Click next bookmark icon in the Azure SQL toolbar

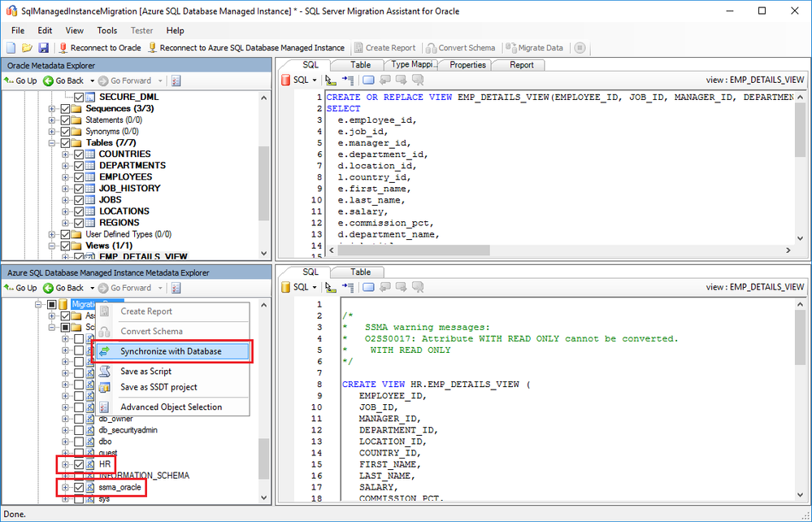[402, 287]
